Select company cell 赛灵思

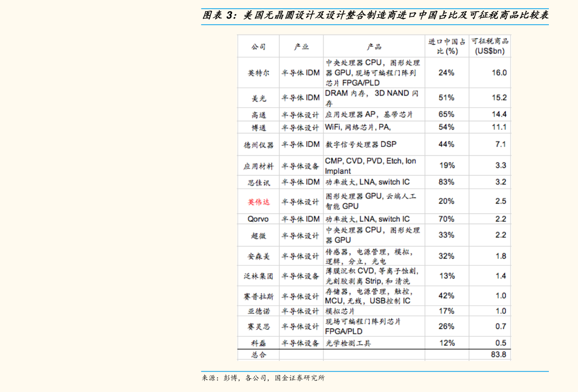coord(258,327)
